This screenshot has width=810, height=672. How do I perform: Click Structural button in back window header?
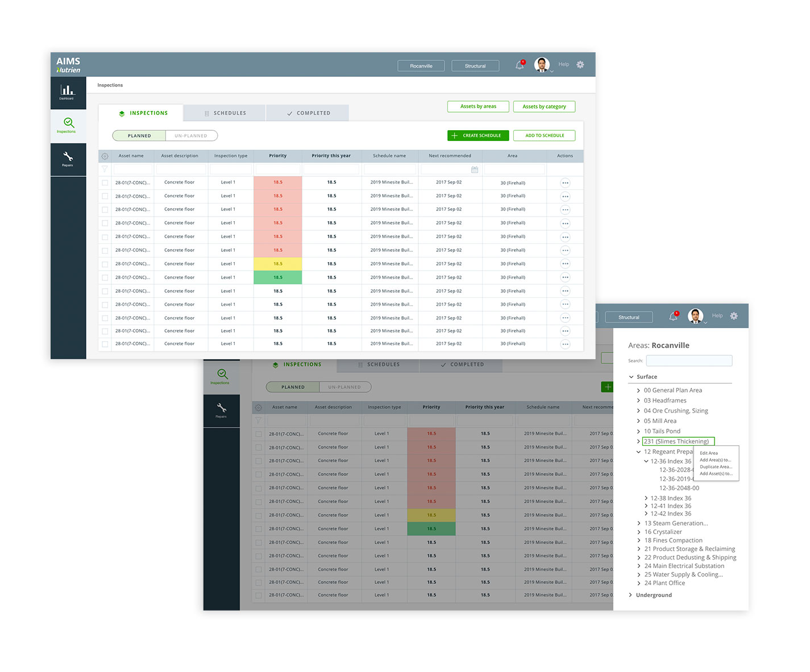pos(629,317)
